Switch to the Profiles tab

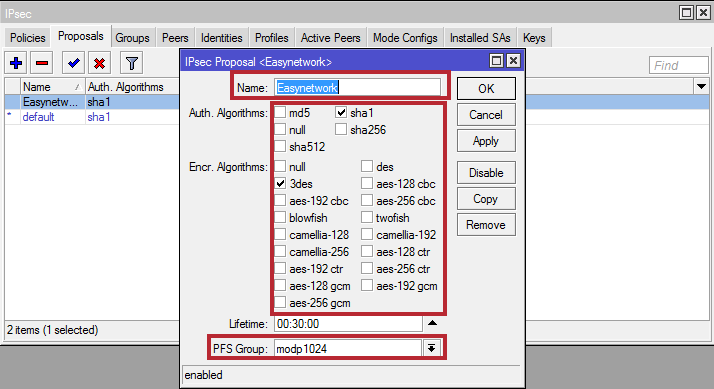pyautogui.click(x=272, y=38)
